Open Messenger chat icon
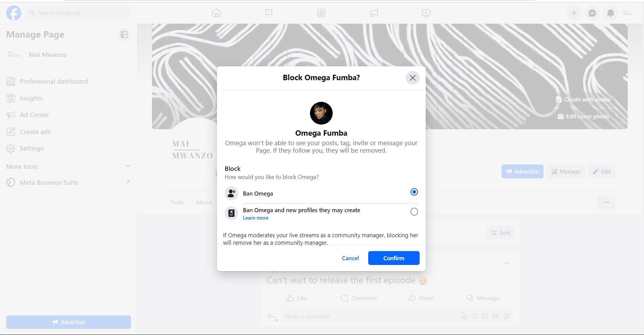The image size is (644, 335). click(592, 13)
